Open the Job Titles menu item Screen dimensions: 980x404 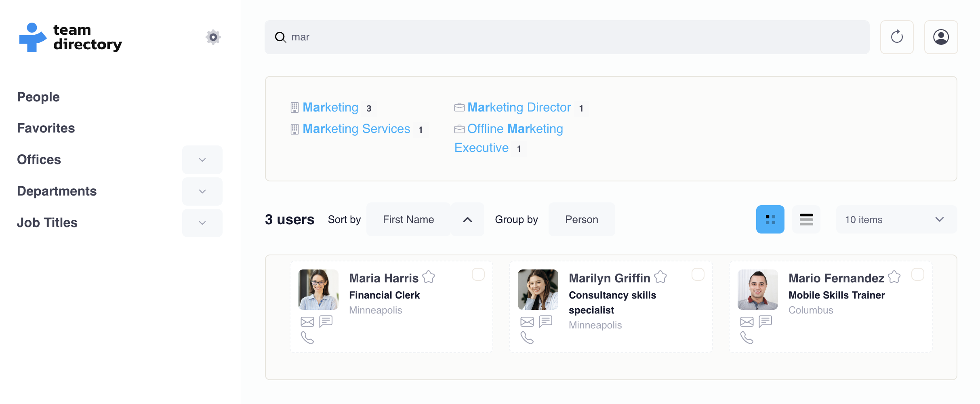coord(47,223)
